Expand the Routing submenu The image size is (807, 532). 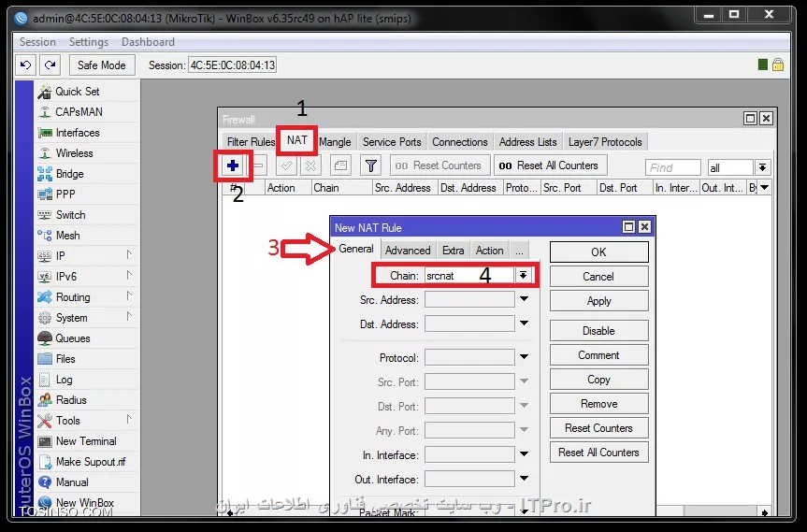[129, 295]
